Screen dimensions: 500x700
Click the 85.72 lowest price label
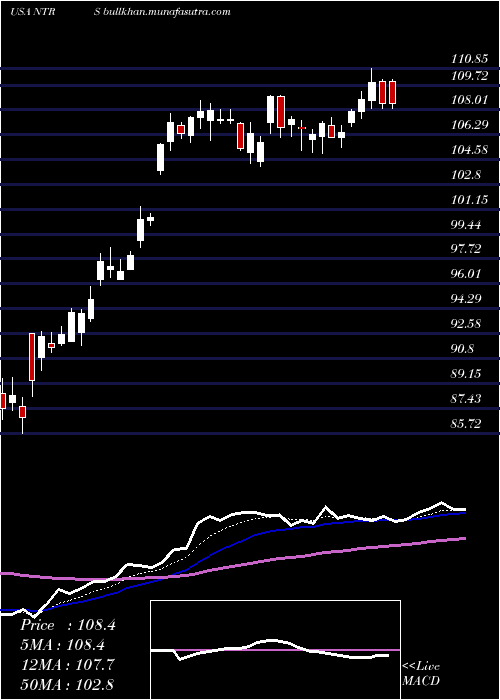pos(466,424)
